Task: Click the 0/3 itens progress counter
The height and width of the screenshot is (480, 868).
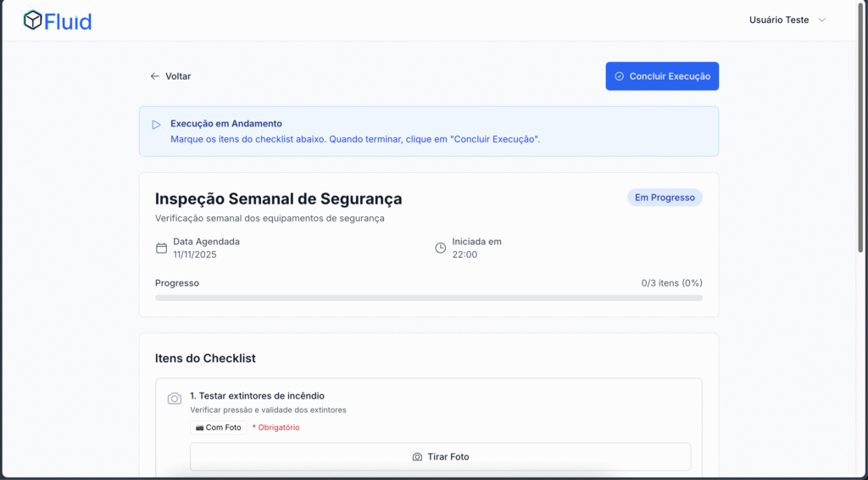Action: coord(671,283)
